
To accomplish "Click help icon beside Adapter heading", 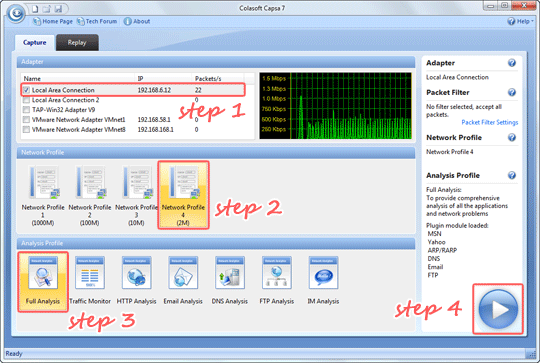I will [512, 63].
